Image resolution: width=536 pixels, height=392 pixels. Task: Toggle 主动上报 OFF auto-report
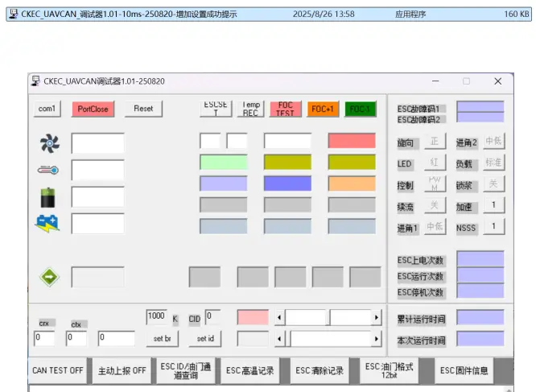click(x=122, y=370)
